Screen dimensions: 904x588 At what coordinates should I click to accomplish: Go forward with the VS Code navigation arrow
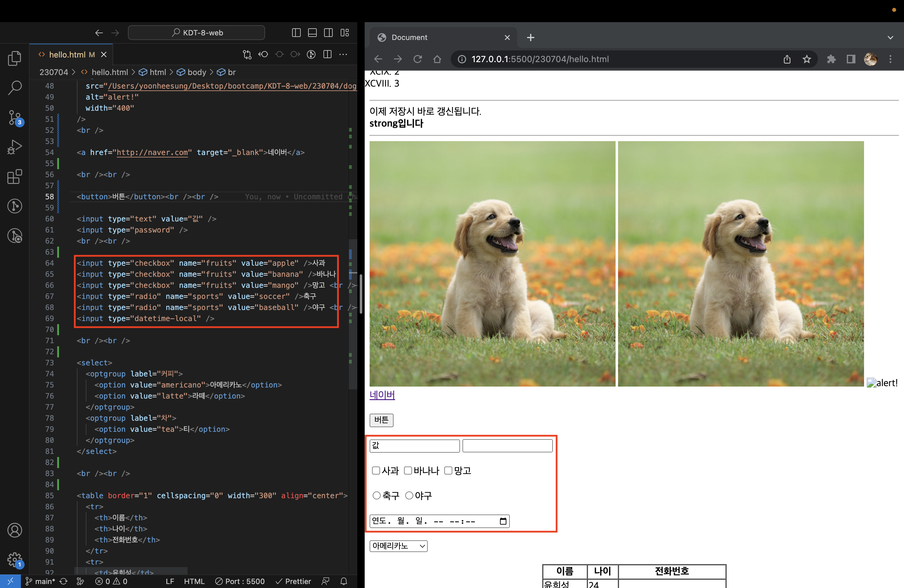pyautogui.click(x=115, y=33)
